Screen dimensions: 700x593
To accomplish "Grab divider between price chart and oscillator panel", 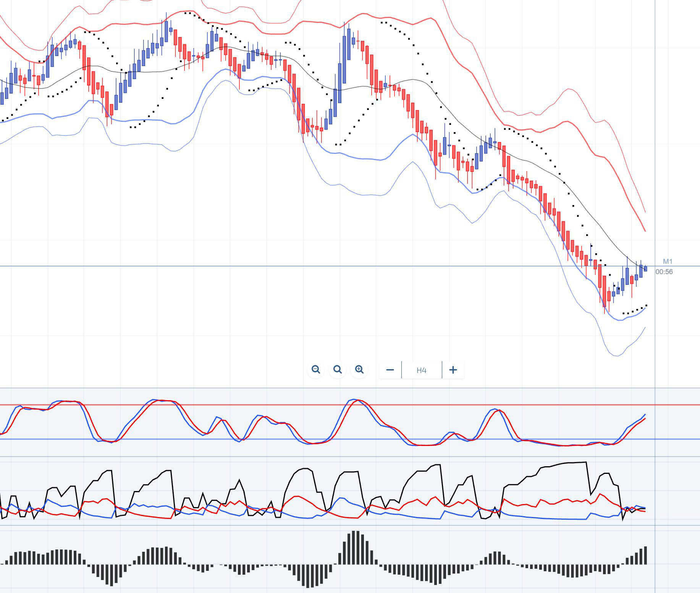I will 344,388.
